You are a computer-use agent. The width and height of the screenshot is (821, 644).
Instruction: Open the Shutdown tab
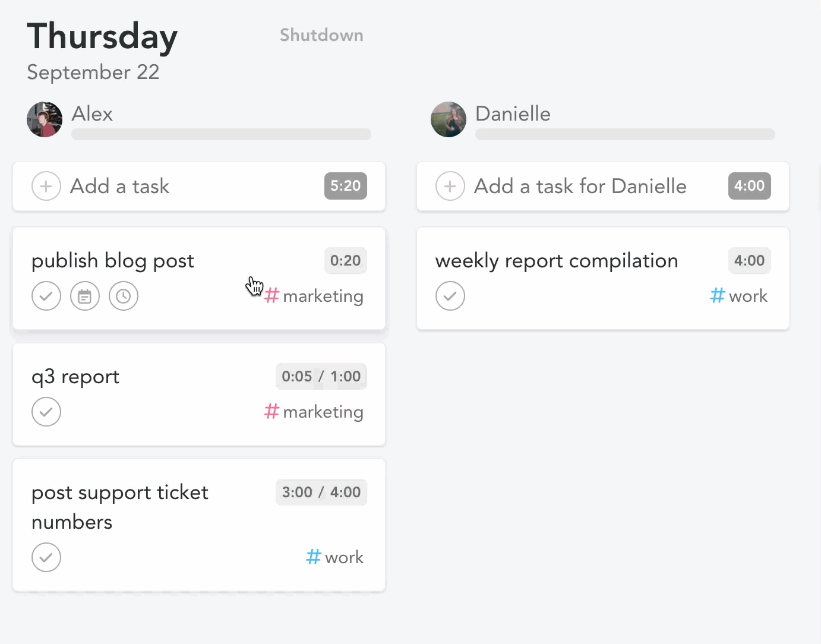(321, 35)
